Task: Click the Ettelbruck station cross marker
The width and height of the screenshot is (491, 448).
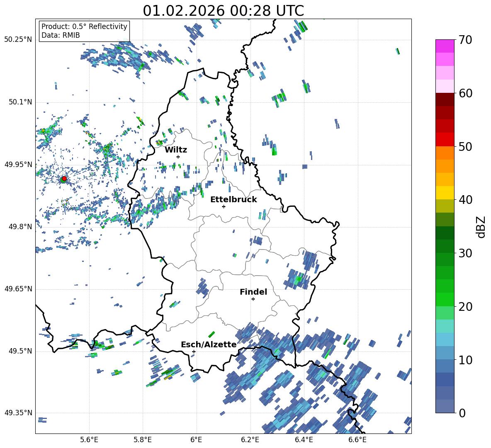Action: click(x=224, y=206)
